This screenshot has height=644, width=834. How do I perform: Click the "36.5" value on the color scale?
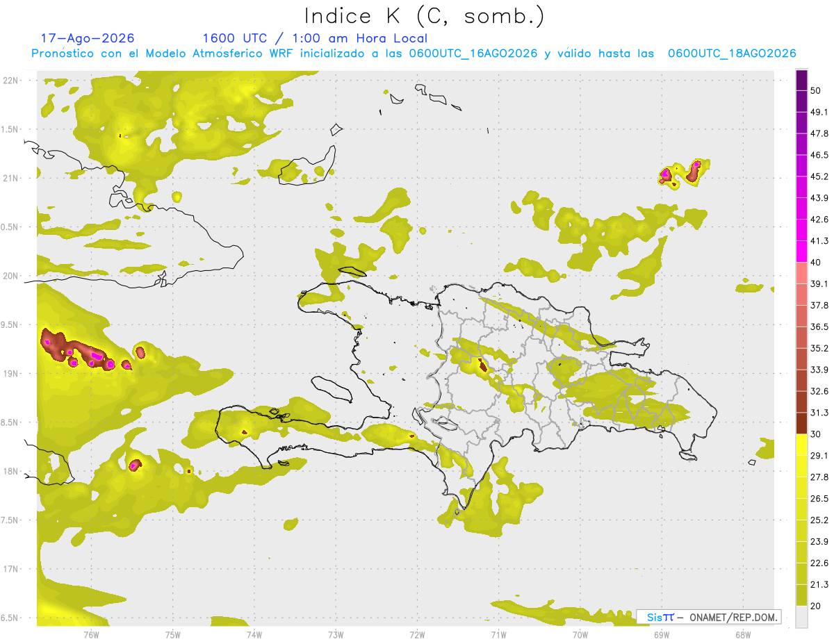820,327
